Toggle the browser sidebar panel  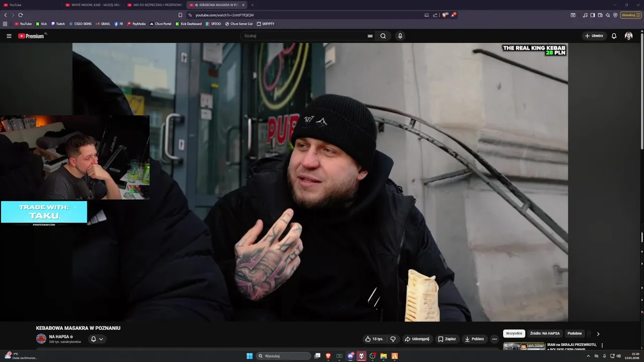point(593,15)
